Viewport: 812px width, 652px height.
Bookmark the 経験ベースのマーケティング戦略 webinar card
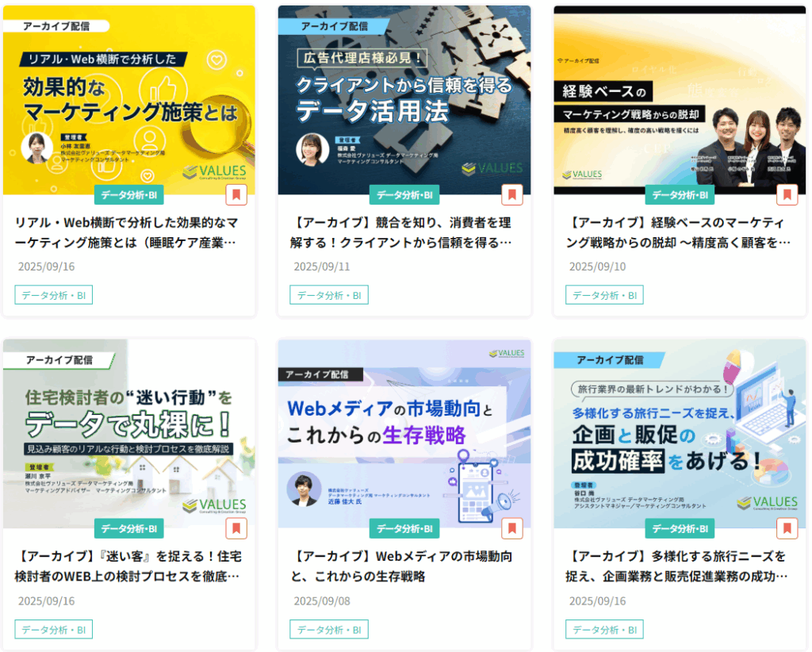tap(787, 194)
